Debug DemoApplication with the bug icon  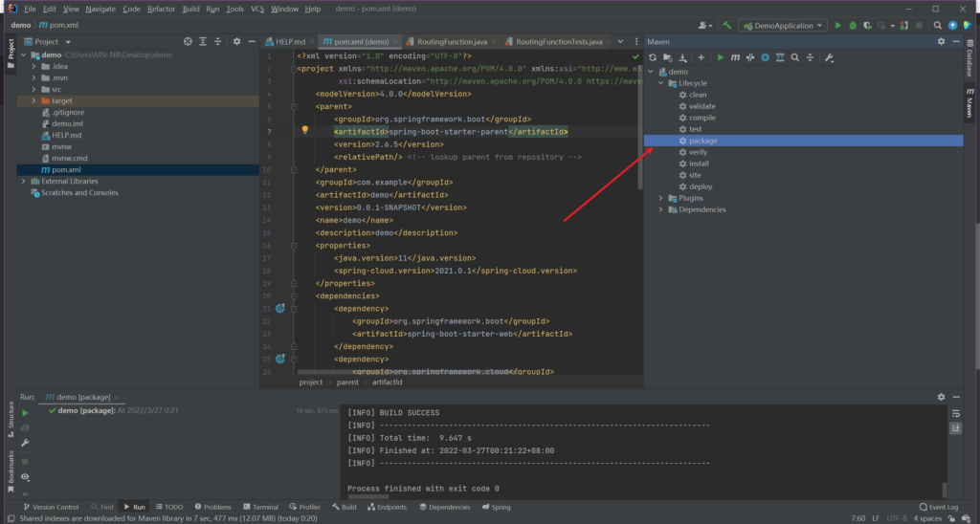click(x=853, y=26)
